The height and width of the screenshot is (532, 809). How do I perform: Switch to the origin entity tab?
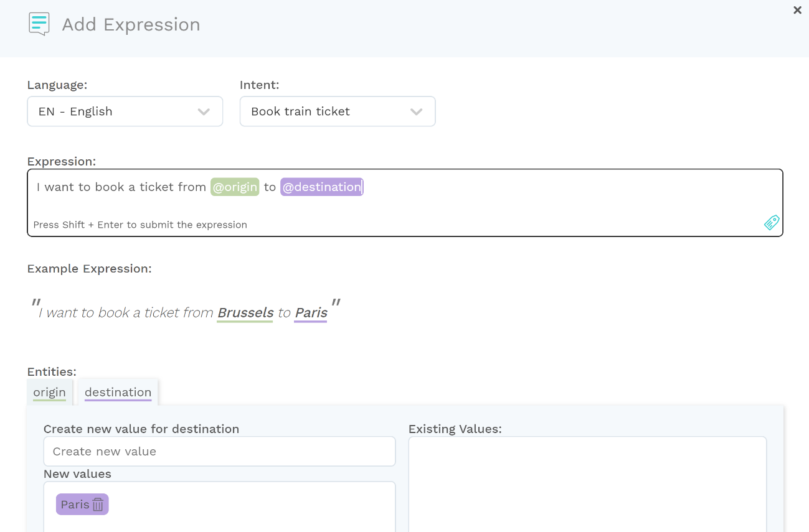[x=50, y=393]
